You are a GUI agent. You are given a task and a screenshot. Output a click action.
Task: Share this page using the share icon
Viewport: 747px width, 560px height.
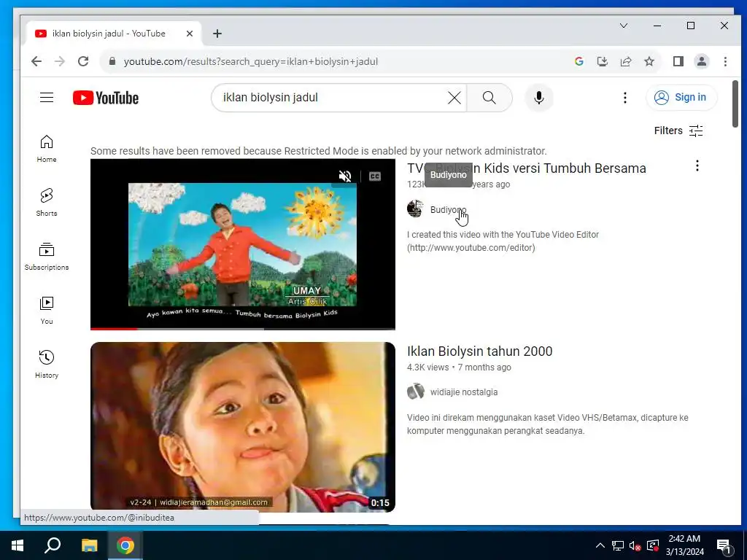point(626,61)
